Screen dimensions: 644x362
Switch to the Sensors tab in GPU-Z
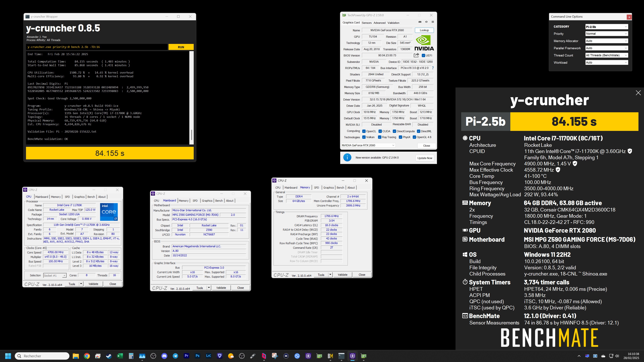[x=366, y=23]
